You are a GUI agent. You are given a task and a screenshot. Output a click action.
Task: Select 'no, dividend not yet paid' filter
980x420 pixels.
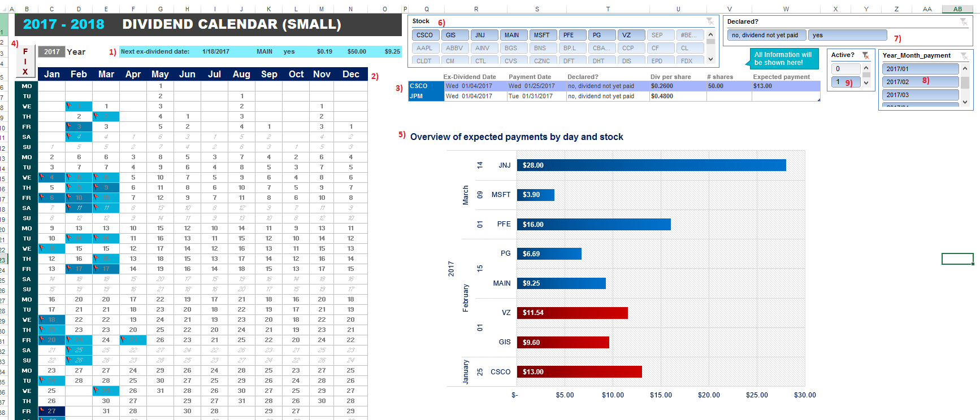[x=766, y=35]
